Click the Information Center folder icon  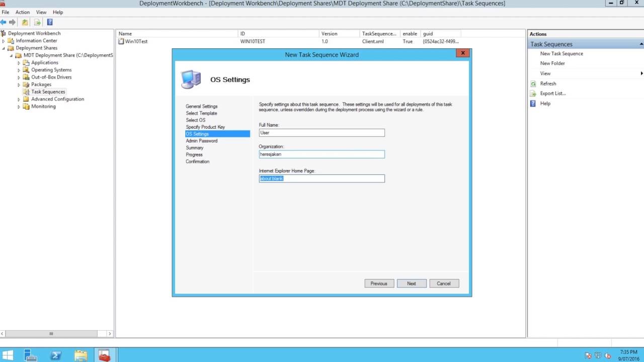[11, 41]
